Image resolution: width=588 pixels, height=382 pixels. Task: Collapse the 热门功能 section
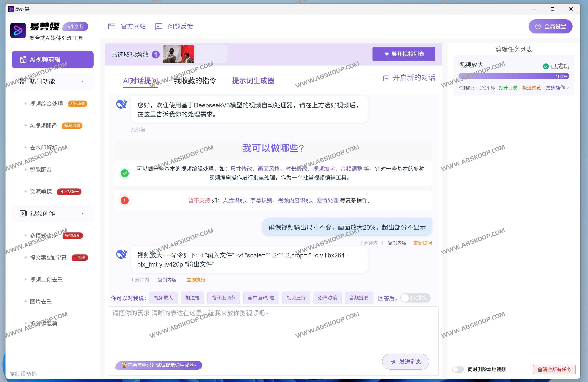(83, 82)
